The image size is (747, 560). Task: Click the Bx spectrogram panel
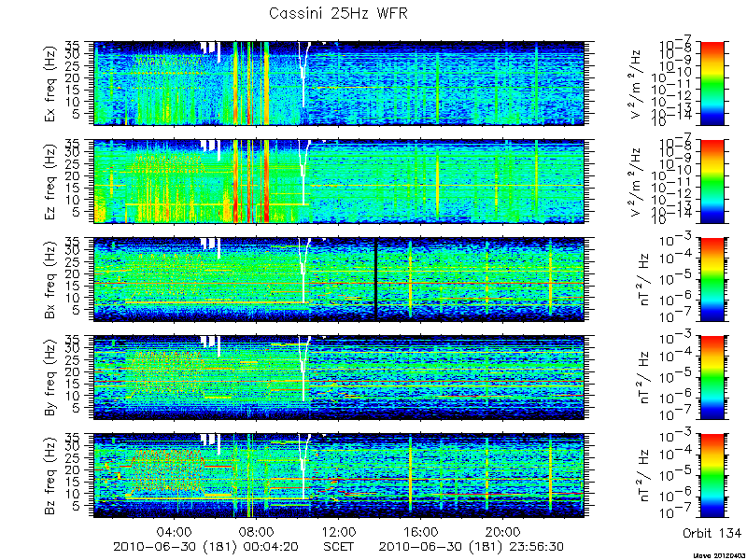click(x=339, y=279)
